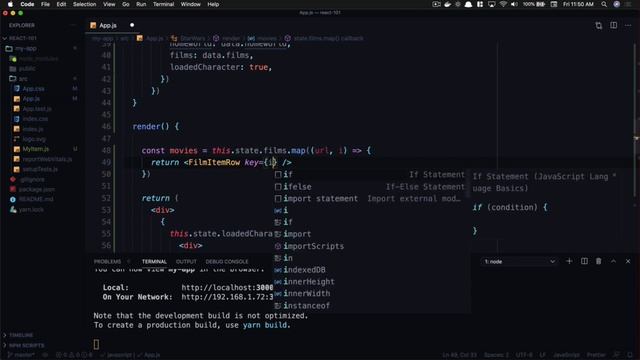640x360 pixels.
Task: Create a new terminal with plus icon
Action: (x=569, y=261)
